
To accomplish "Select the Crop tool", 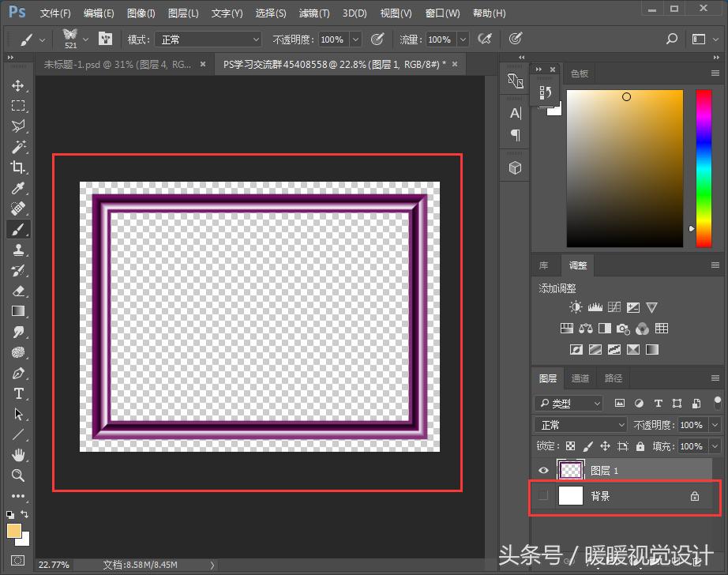I will point(17,167).
